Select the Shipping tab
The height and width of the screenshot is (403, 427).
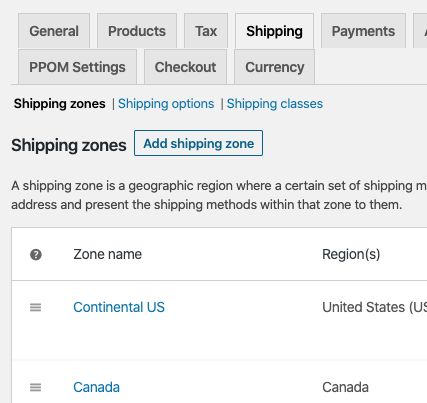tap(274, 31)
